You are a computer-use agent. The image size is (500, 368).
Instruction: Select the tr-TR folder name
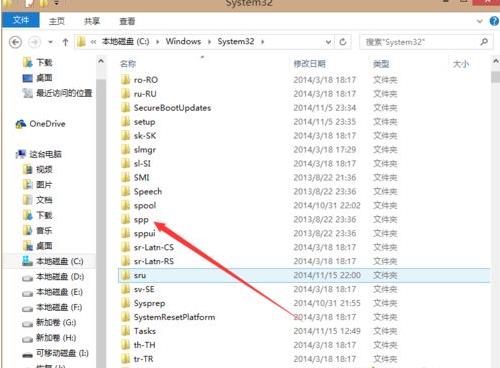pos(143,359)
